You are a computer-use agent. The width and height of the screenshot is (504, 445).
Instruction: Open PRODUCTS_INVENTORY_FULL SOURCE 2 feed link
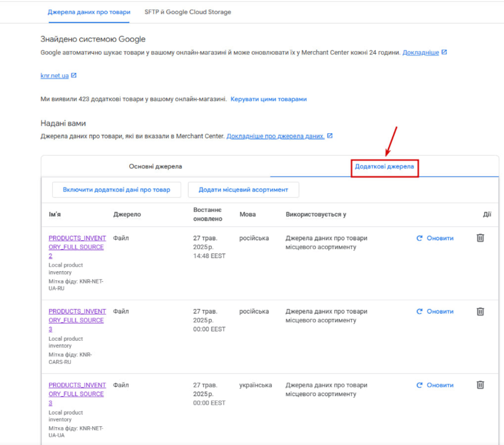[77, 247]
